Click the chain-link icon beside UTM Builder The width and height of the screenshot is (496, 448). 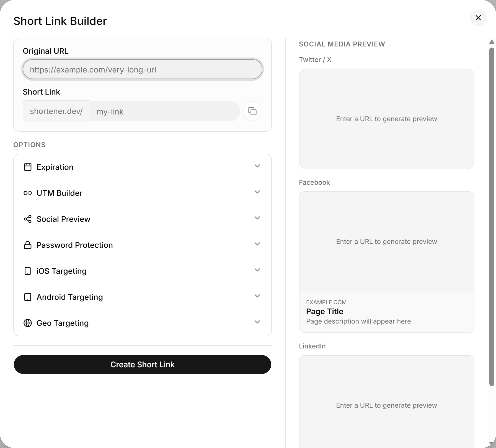point(28,193)
